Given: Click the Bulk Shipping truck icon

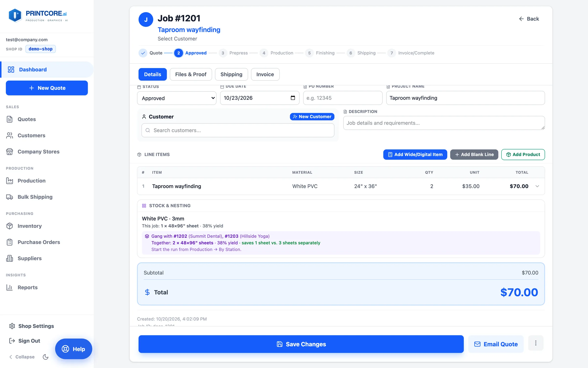Looking at the screenshot, I should [10, 197].
